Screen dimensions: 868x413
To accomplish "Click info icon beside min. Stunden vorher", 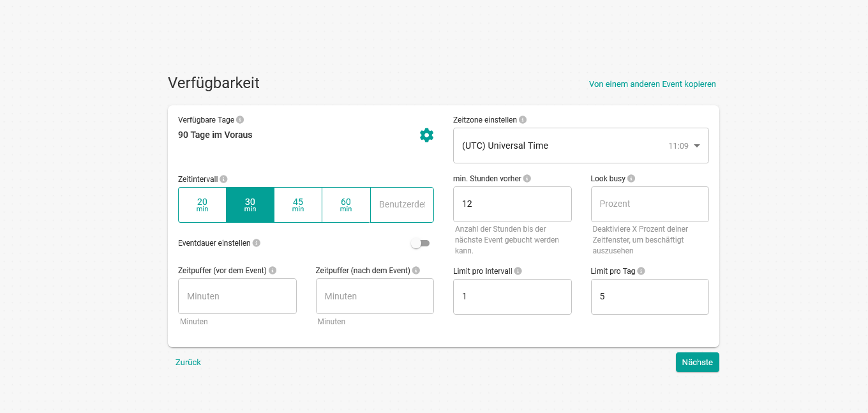I will [527, 179].
